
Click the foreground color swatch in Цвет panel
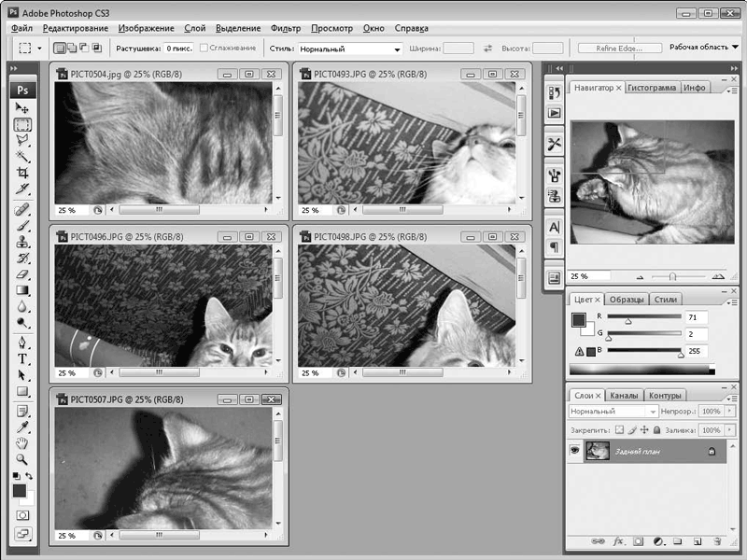579,319
